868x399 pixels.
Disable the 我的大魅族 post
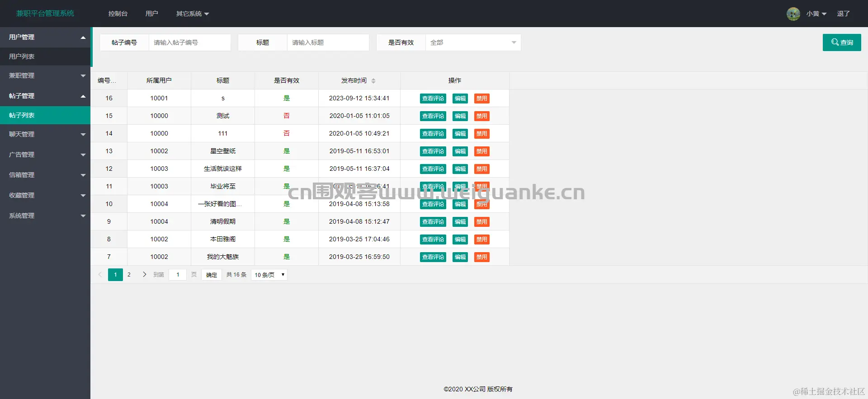coord(482,257)
